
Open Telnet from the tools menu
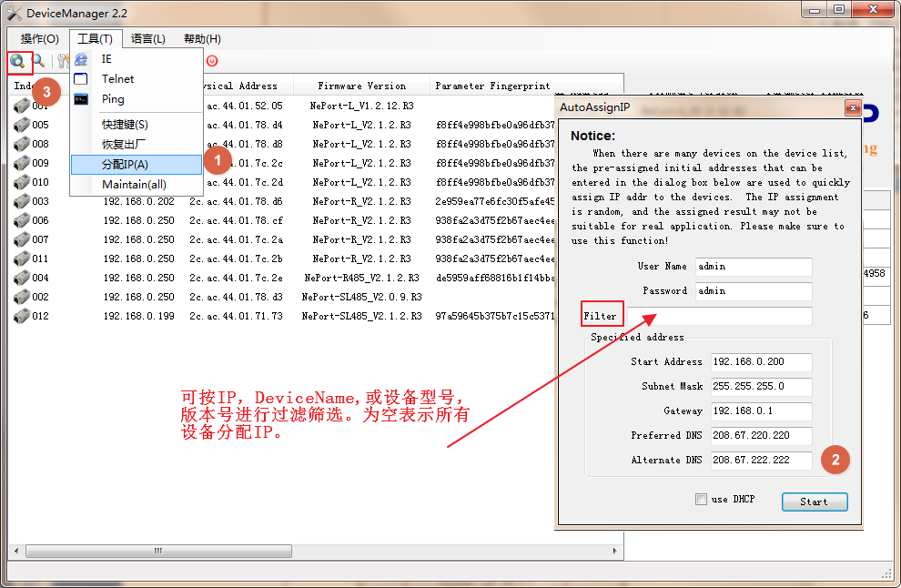[x=117, y=79]
